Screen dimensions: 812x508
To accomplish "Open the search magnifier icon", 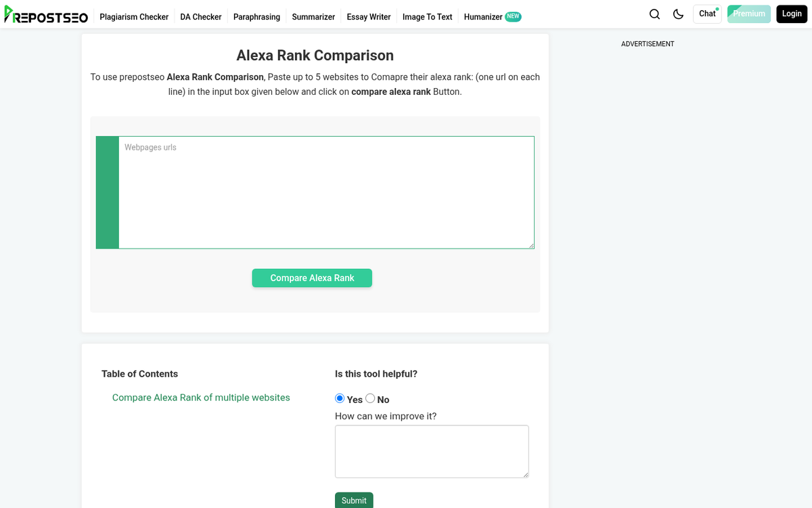I will pos(654,14).
